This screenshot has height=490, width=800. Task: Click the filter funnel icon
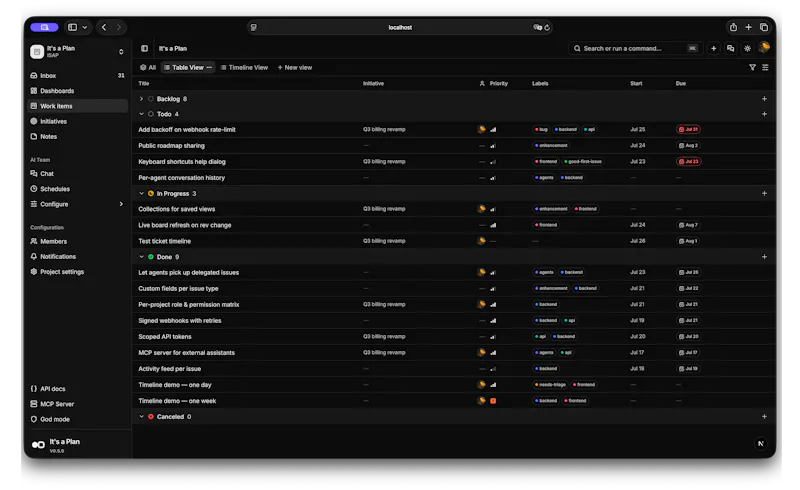pyautogui.click(x=752, y=67)
